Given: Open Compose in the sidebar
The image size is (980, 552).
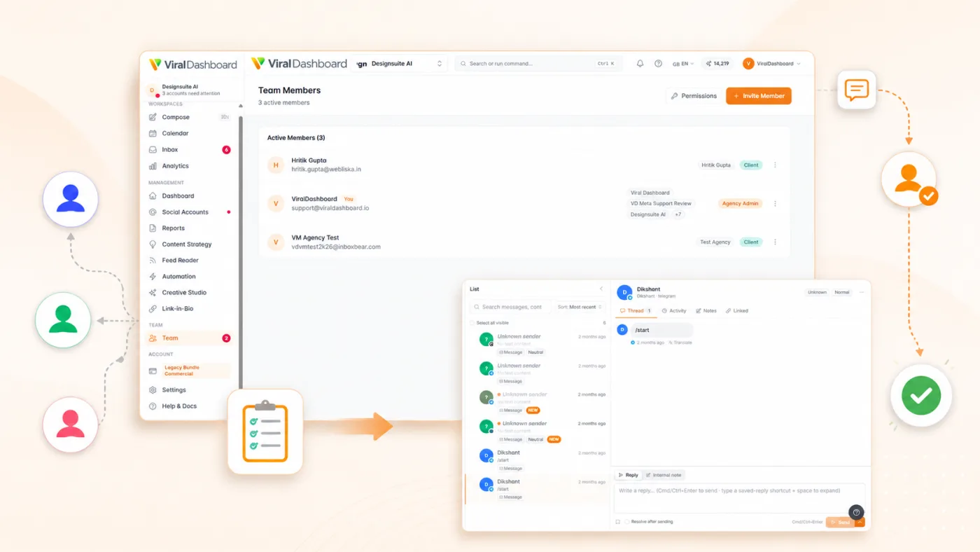Looking at the screenshot, I should 190,117.
